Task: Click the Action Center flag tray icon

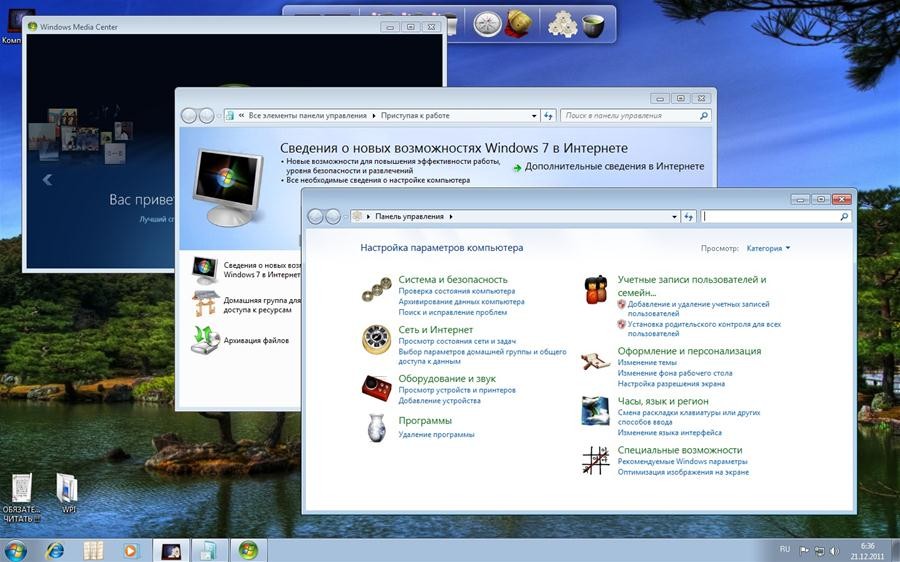Action: 804,551
